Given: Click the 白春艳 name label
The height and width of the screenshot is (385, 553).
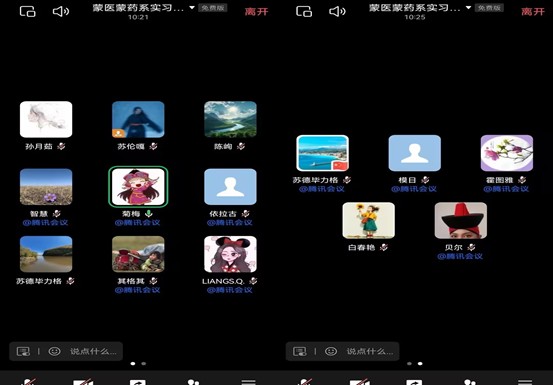Looking at the screenshot, I should coord(361,247).
